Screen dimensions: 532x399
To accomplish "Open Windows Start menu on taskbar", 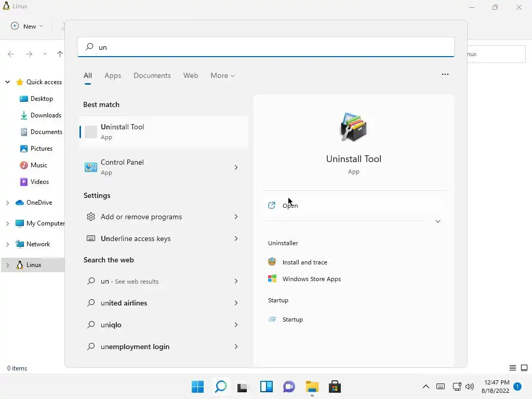I will 197,387.
